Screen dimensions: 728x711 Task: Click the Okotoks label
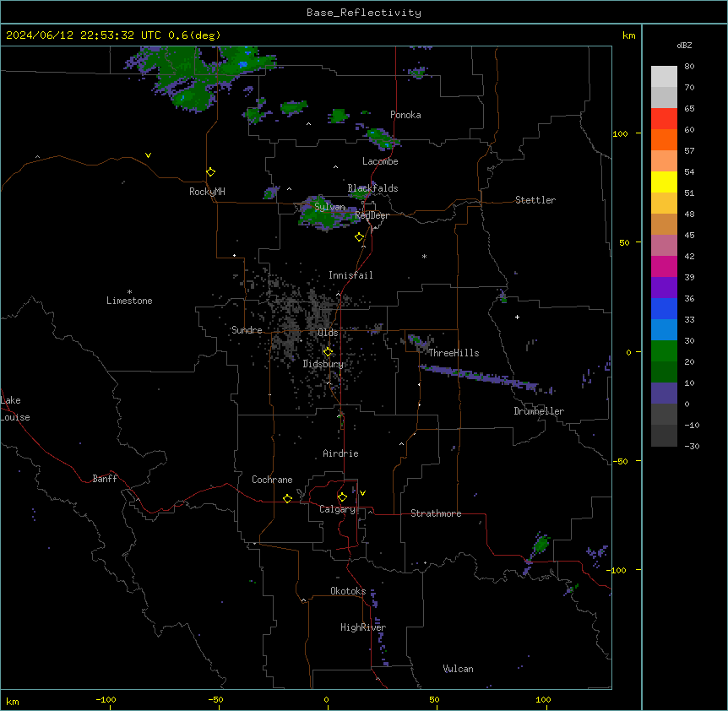coord(348,591)
